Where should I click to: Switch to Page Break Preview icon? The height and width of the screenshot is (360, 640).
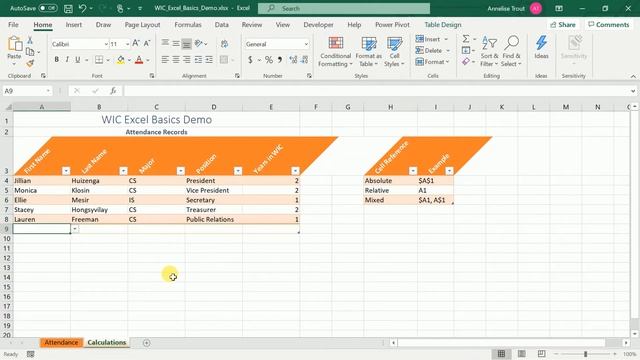click(x=541, y=353)
